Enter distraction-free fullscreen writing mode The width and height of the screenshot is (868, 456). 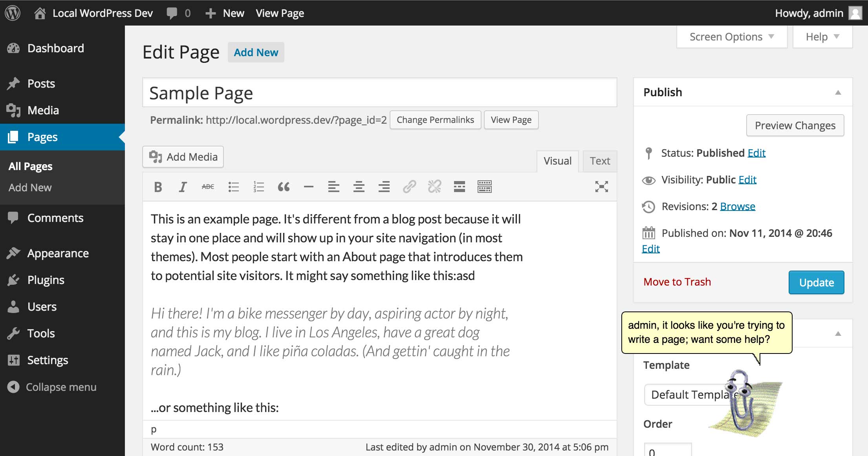coord(601,187)
